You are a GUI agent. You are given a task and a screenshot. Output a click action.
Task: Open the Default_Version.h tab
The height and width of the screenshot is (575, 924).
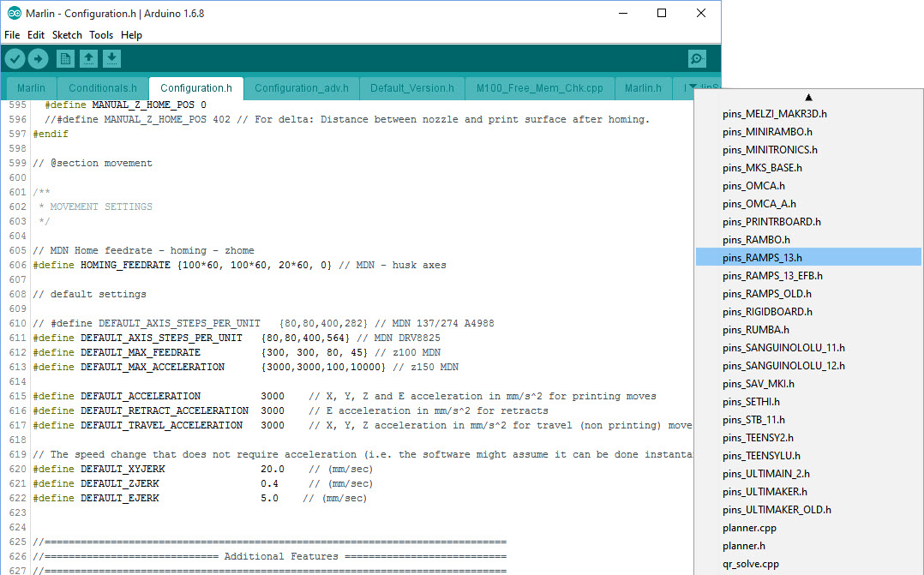point(412,88)
